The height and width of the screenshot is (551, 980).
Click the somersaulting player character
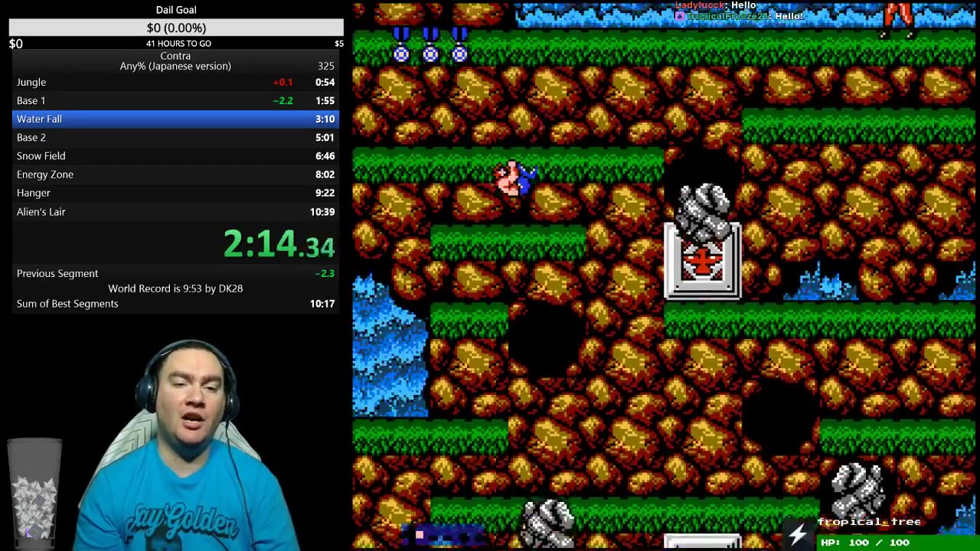pos(514,179)
